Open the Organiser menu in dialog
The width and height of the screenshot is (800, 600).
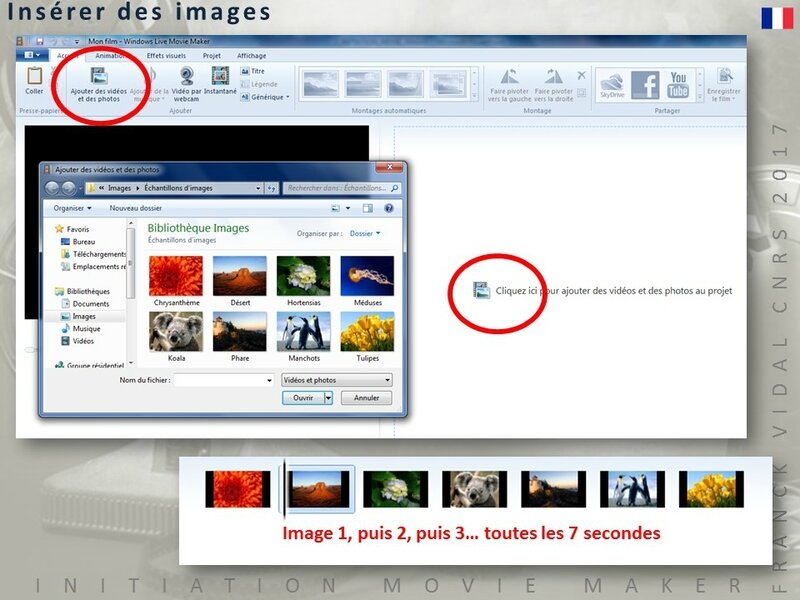click(x=72, y=208)
